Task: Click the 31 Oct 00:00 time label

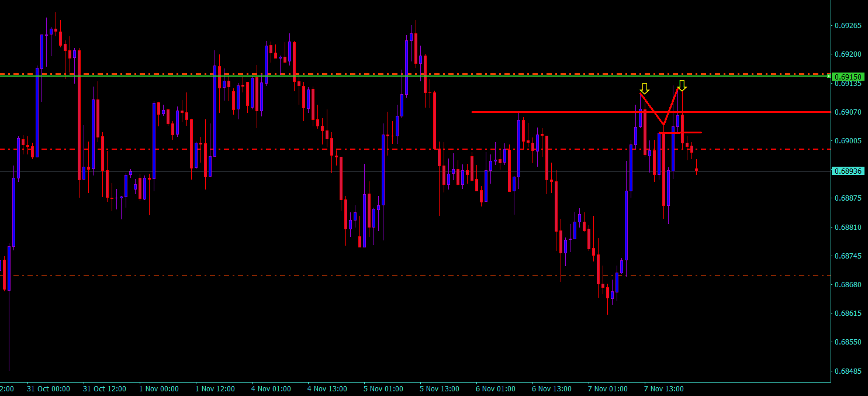Action: [x=49, y=389]
